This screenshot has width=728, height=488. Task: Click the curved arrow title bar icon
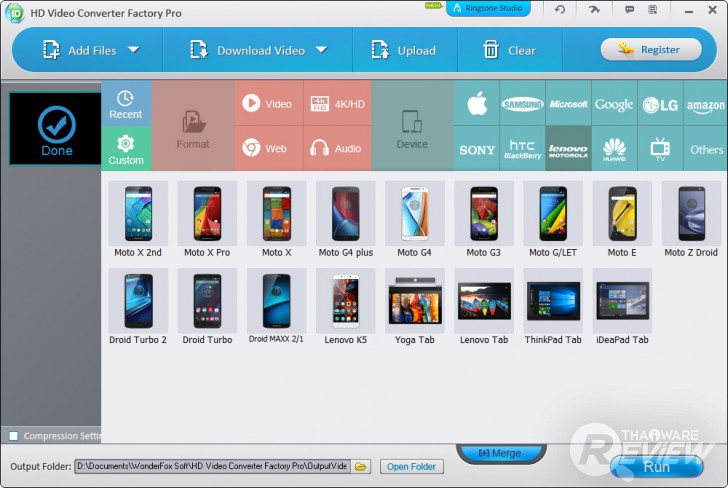tap(594, 9)
